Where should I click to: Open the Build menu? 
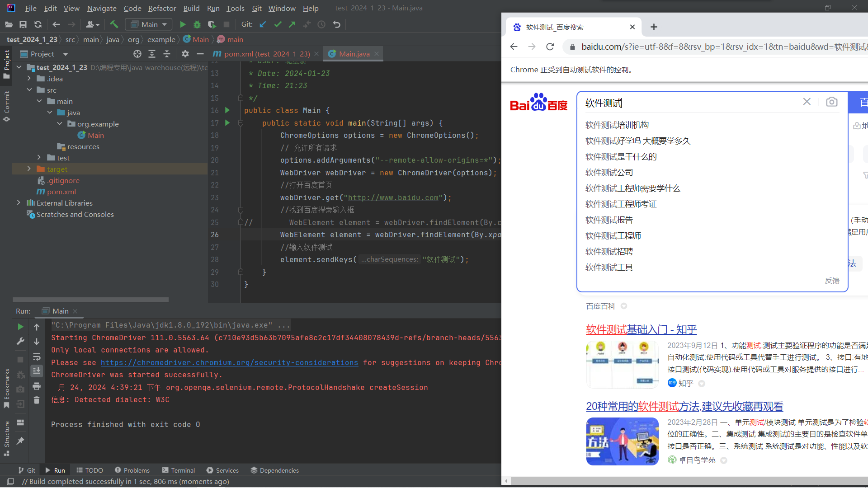[x=191, y=8]
